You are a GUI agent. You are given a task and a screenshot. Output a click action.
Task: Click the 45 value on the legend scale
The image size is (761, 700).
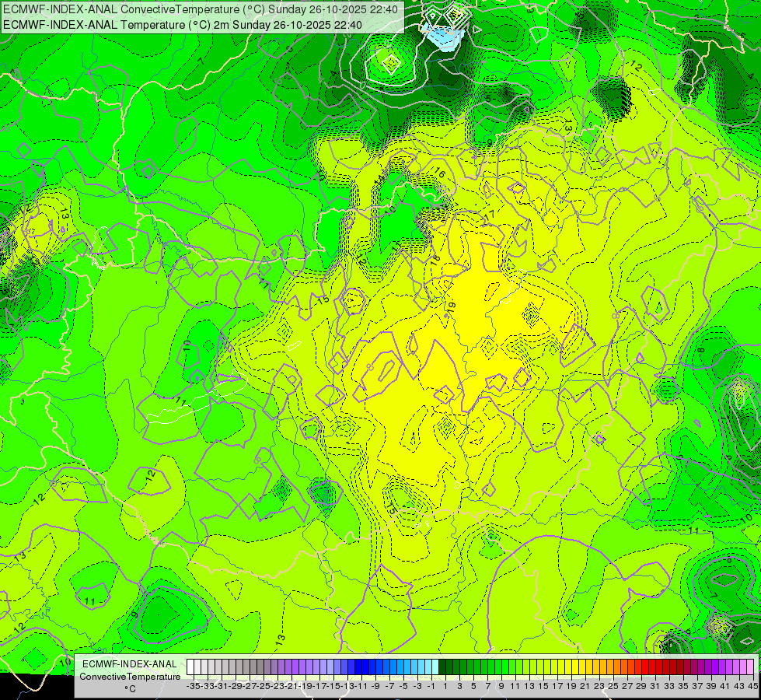coord(752,686)
